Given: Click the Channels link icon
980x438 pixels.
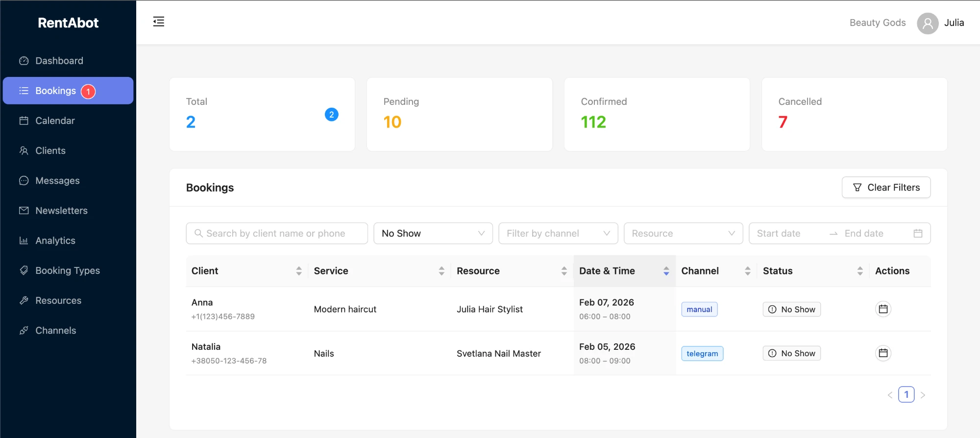Looking at the screenshot, I should coord(24,330).
